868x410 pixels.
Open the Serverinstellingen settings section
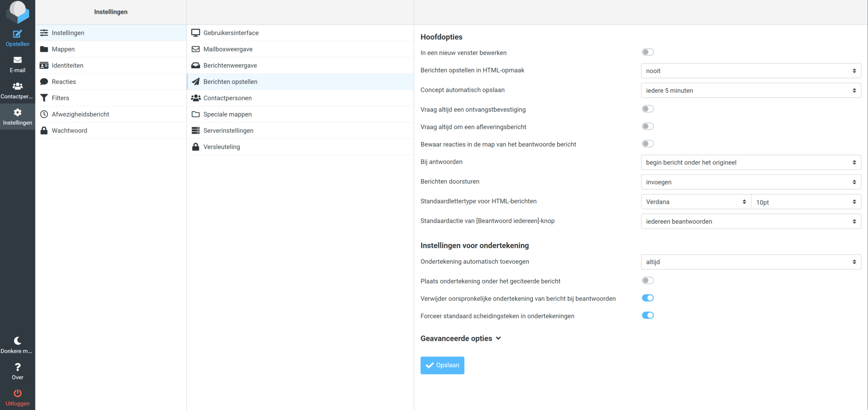pos(300,130)
